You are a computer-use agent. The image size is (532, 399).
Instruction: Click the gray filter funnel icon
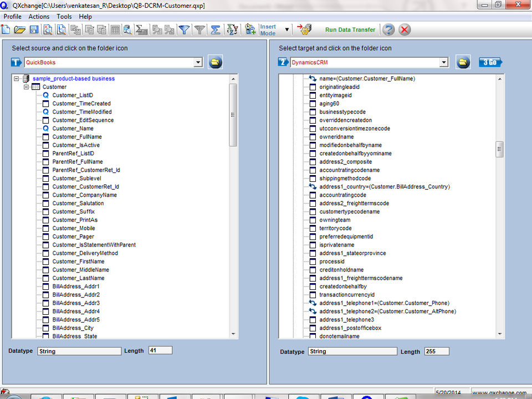point(199,30)
